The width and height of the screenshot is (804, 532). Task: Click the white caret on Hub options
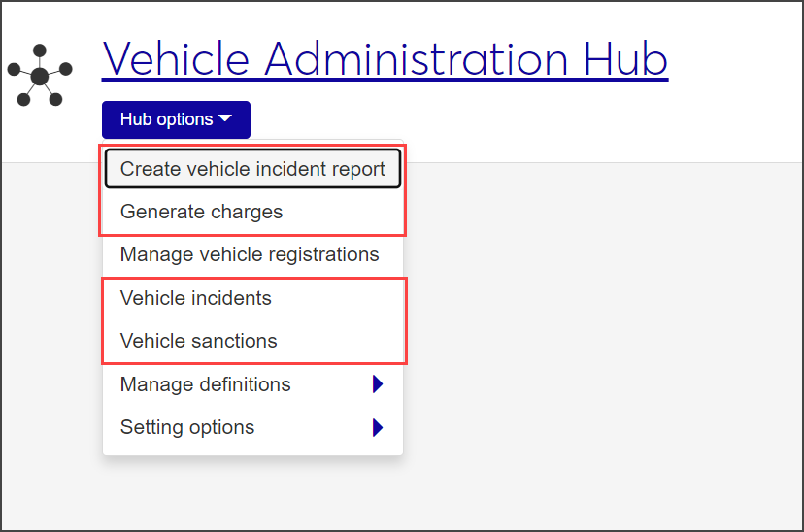pos(225,119)
